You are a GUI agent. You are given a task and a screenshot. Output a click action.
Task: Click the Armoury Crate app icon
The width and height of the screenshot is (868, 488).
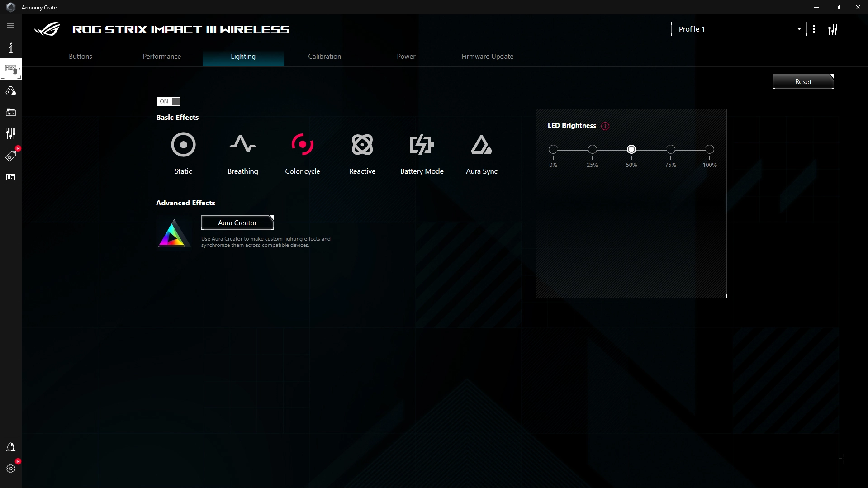click(x=10, y=7)
